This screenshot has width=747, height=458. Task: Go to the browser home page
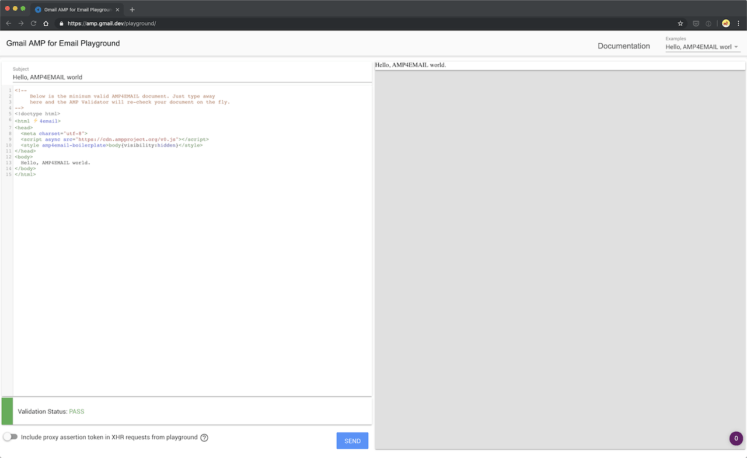coord(46,23)
